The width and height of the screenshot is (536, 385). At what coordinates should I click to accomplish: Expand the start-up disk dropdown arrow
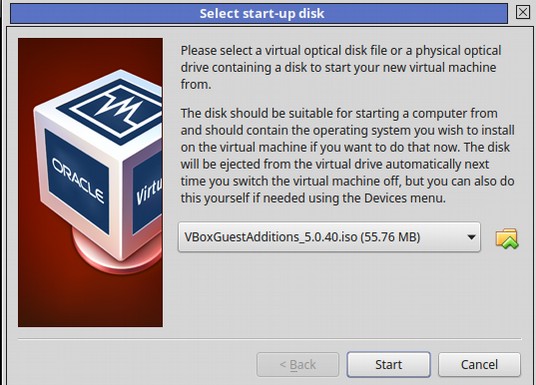click(471, 237)
